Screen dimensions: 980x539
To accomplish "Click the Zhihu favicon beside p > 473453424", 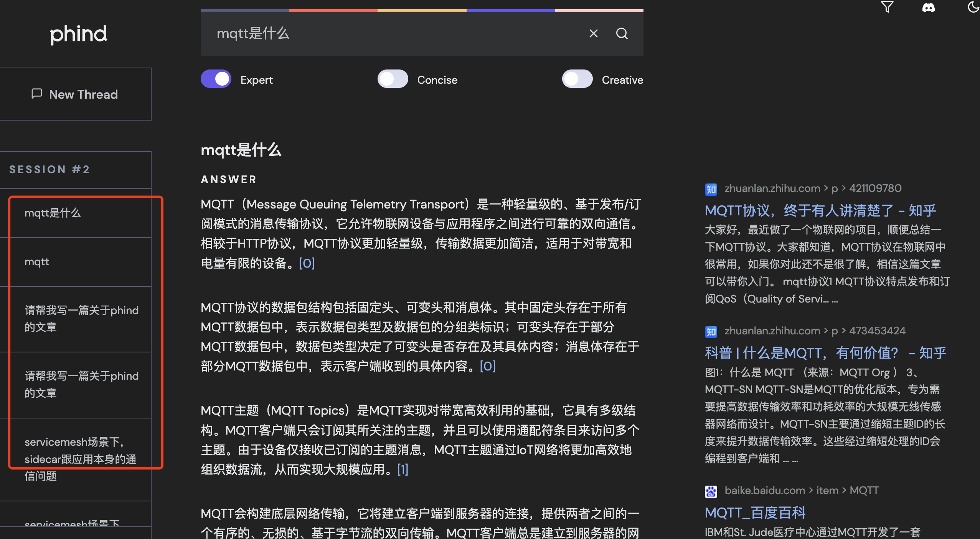I will tap(711, 332).
